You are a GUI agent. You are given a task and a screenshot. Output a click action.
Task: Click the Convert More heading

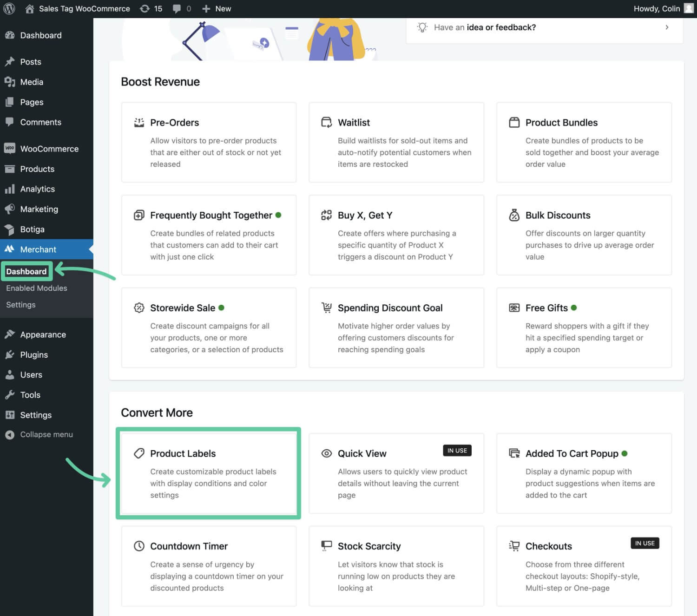point(157,413)
